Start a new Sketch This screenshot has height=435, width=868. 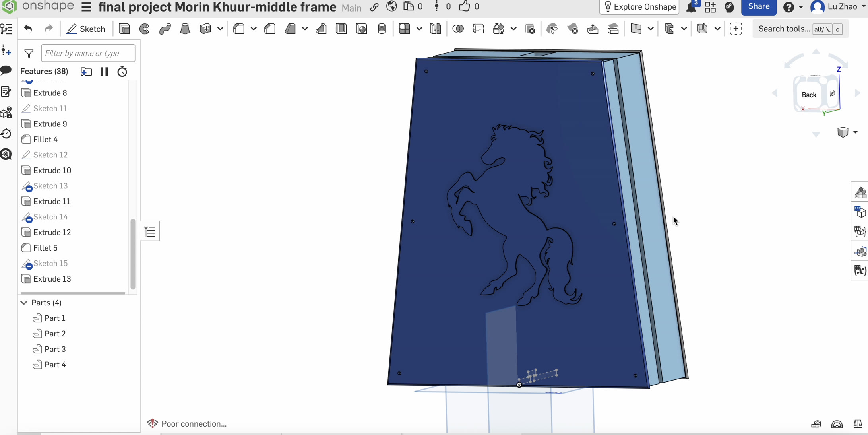pyautogui.click(x=86, y=29)
